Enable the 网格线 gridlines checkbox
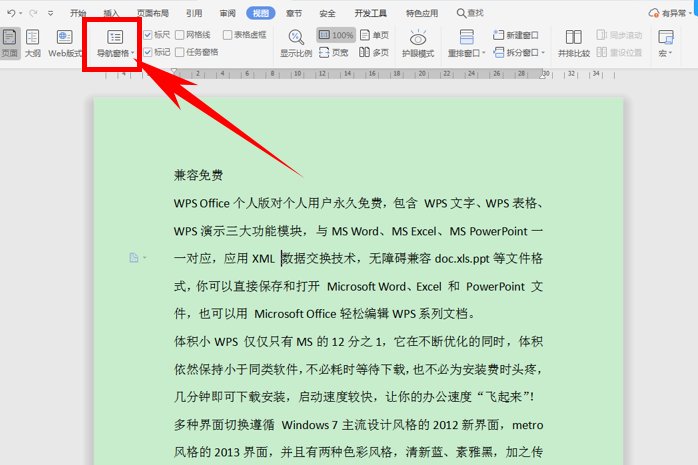 point(180,35)
